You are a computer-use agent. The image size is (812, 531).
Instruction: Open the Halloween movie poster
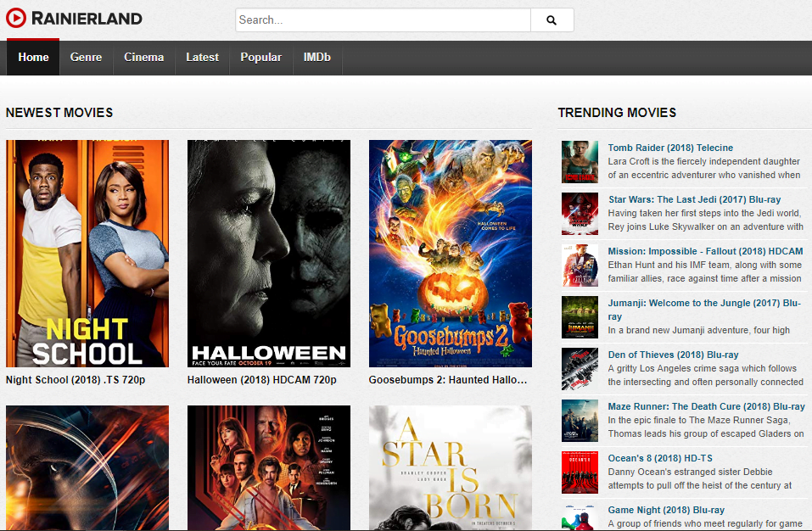pyautogui.click(x=269, y=254)
